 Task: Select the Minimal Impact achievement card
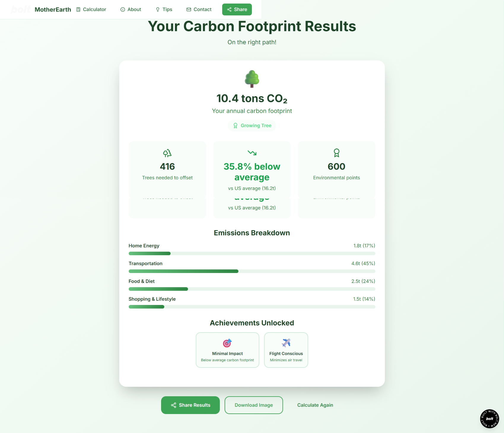(228, 350)
